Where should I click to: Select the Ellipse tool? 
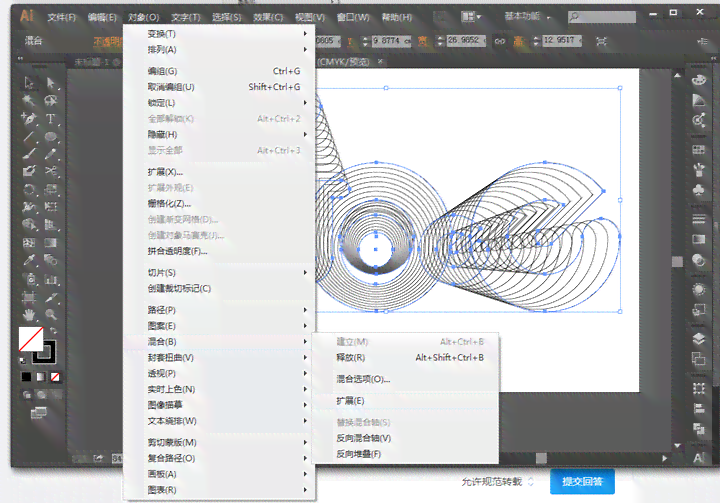point(51,136)
